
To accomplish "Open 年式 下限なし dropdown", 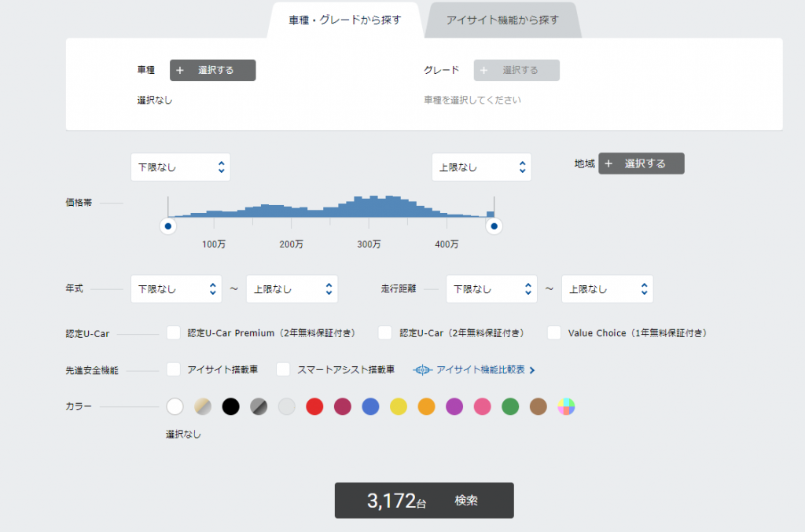I will [176, 289].
